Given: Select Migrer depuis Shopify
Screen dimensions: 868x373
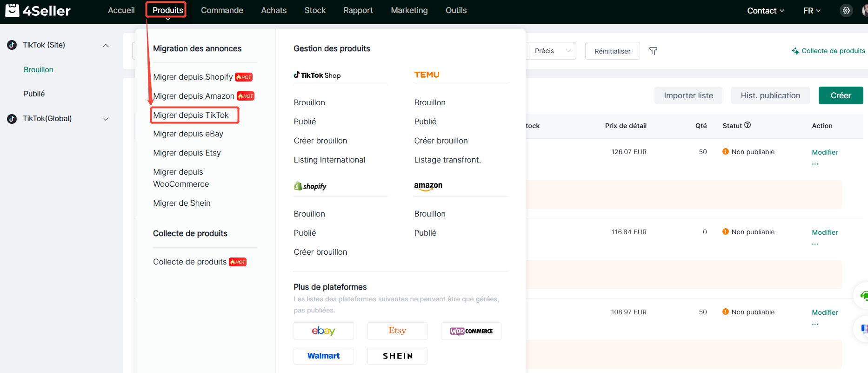Looking at the screenshot, I should click(x=193, y=77).
